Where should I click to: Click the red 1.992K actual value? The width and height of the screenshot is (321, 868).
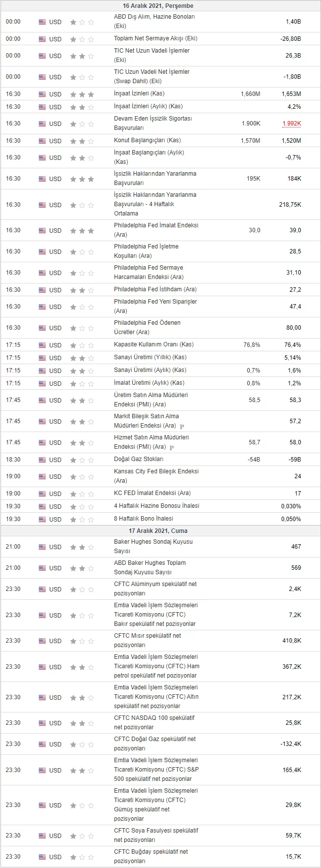tap(292, 124)
